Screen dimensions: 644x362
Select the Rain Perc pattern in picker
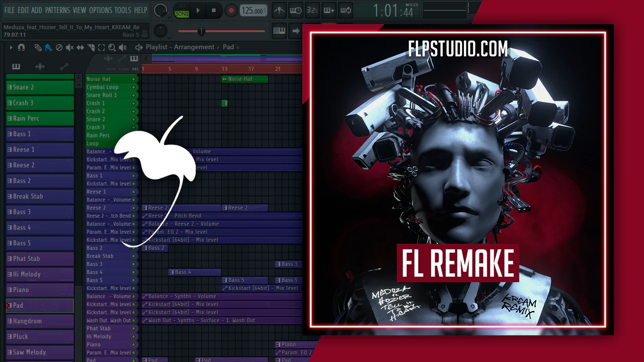[x=40, y=119]
